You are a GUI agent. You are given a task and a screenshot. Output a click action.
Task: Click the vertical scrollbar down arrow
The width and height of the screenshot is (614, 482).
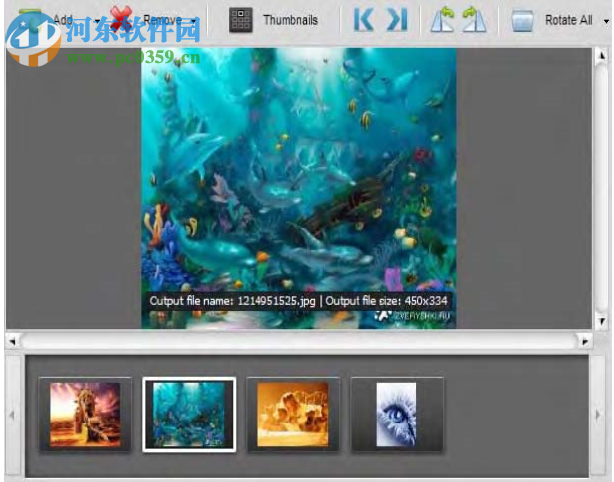coord(602,321)
